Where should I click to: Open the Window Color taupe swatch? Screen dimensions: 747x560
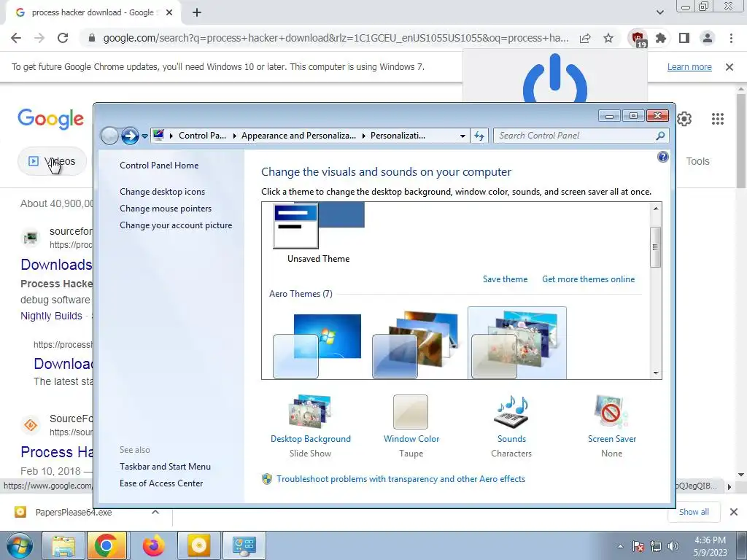pyautogui.click(x=411, y=411)
